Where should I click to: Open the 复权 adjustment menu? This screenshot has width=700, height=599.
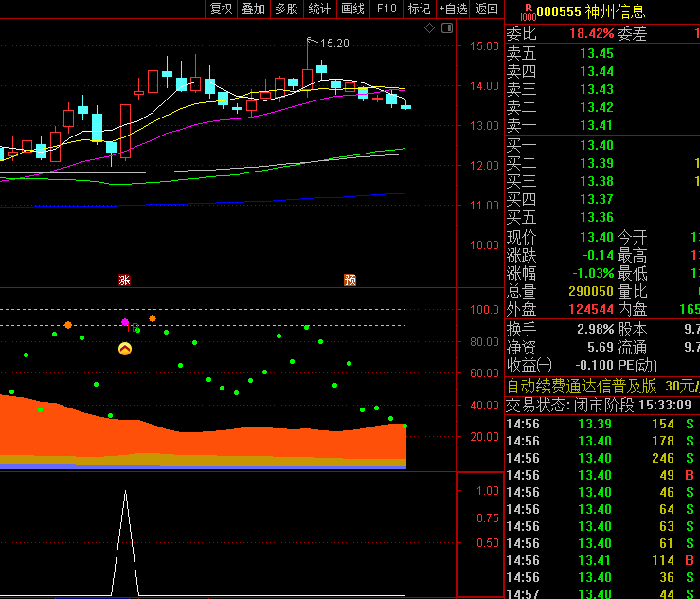(221, 9)
